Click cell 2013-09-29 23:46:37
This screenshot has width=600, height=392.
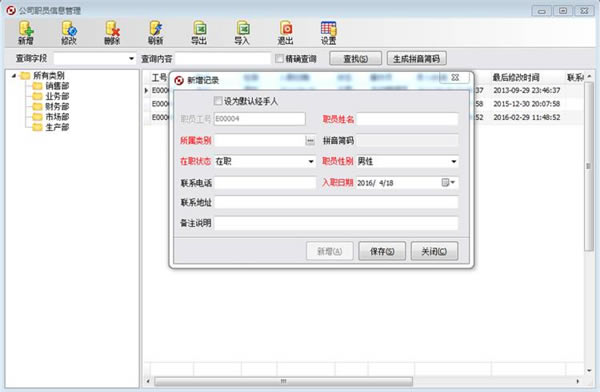(527, 90)
